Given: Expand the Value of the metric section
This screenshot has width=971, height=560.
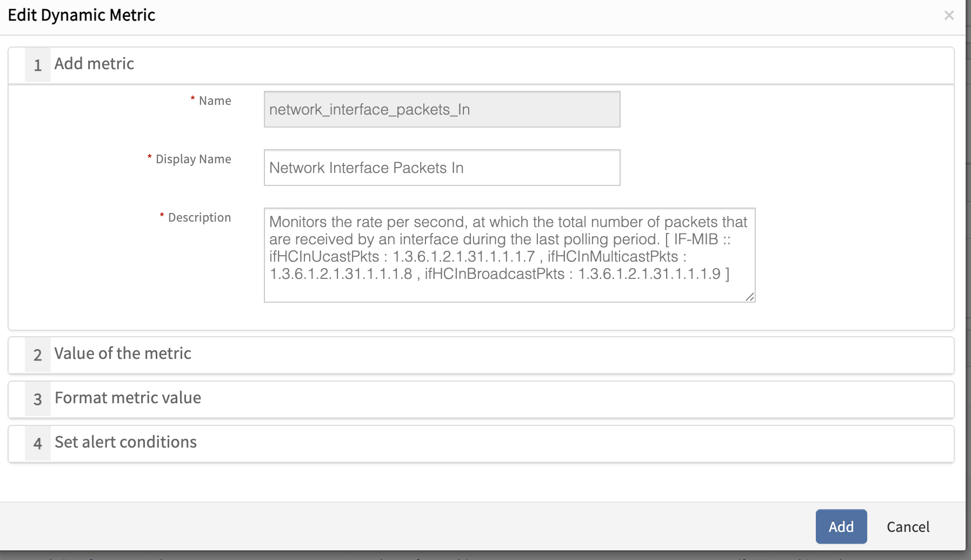Looking at the screenshot, I should click(123, 354).
